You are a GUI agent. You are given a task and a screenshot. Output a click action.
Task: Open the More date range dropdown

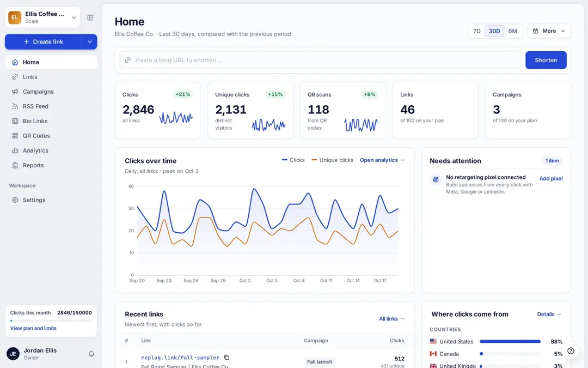(x=549, y=31)
